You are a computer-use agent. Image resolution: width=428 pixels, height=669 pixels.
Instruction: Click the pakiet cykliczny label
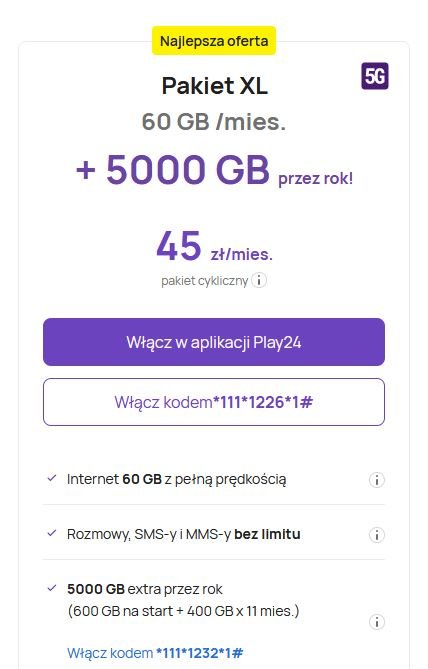tap(204, 281)
